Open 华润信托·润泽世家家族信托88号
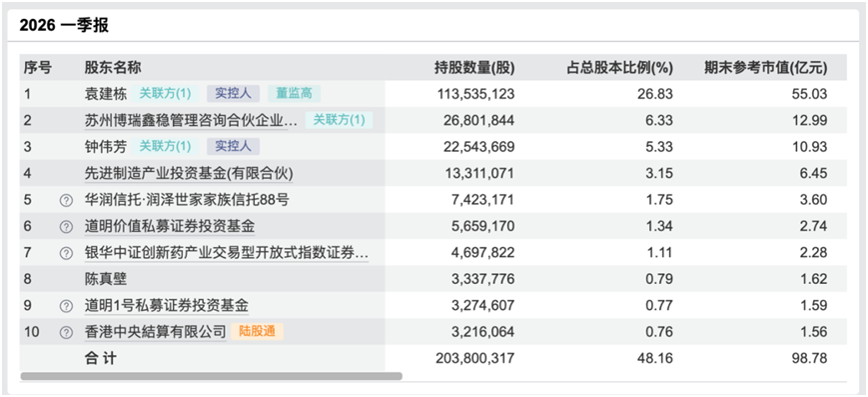The width and height of the screenshot is (868, 397). point(187,200)
